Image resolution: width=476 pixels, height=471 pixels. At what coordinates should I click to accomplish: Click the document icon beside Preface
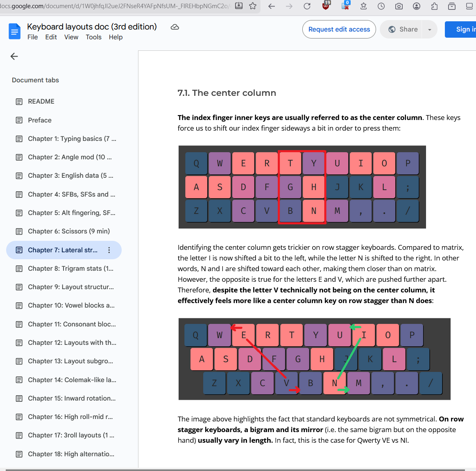pos(19,120)
